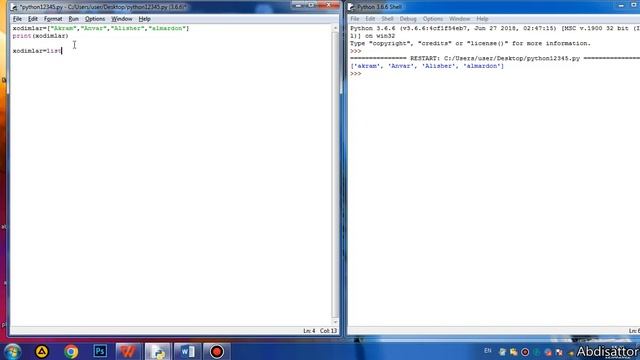The width and height of the screenshot is (640, 360).
Task: Open the Window menu in Python Shell
Action: click(x=460, y=19)
